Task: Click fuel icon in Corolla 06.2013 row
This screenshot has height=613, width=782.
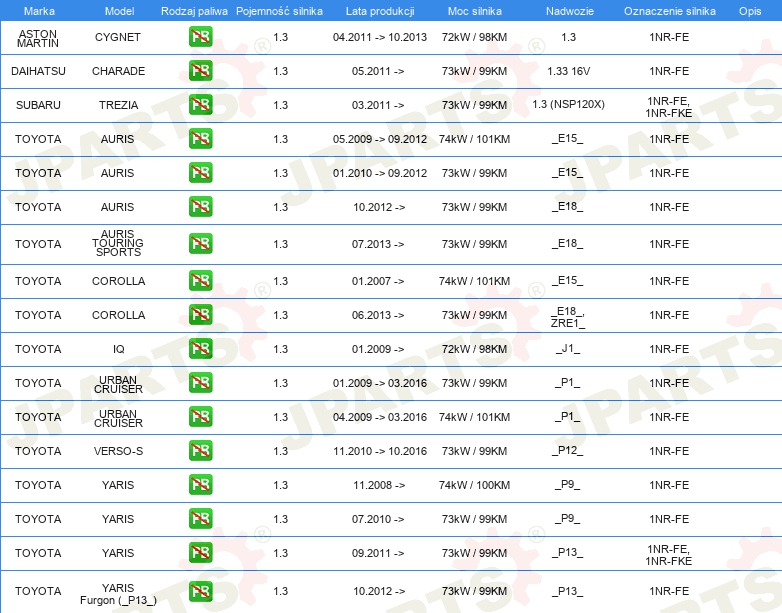Action: coord(200,315)
